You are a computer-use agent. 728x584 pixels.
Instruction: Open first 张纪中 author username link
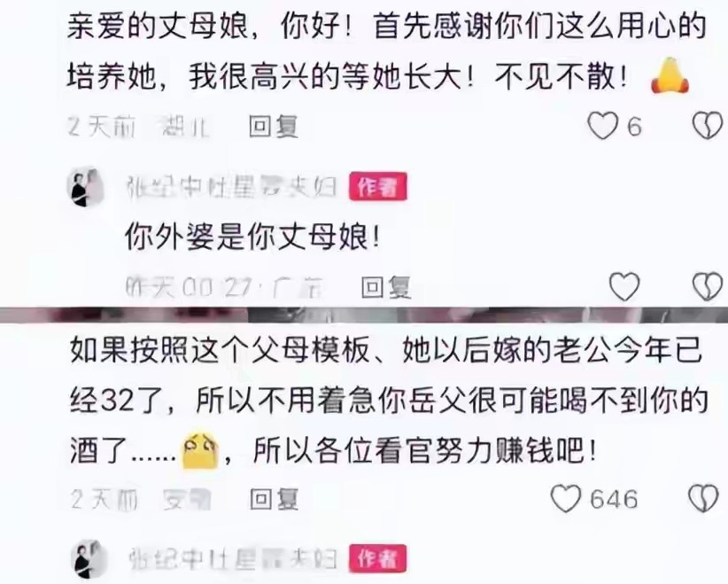(231, 187)
